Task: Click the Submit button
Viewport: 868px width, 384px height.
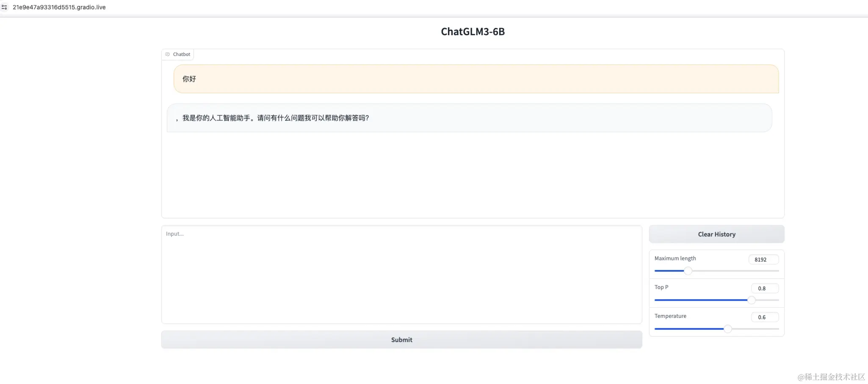Action: (x=401, y=339)
